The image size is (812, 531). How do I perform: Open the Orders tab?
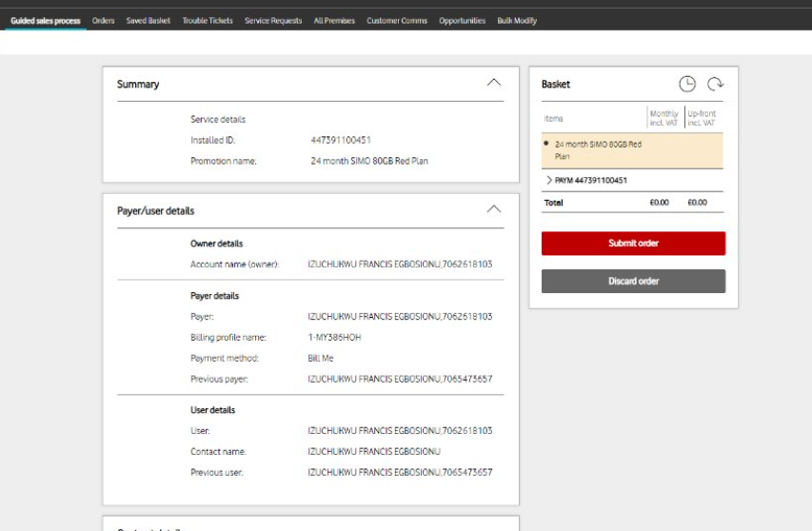coord(103,21)
